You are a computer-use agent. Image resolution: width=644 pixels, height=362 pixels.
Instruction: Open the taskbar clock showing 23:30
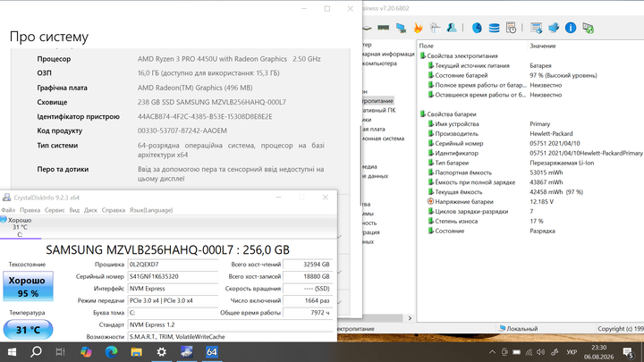click(x=598, y=352)
